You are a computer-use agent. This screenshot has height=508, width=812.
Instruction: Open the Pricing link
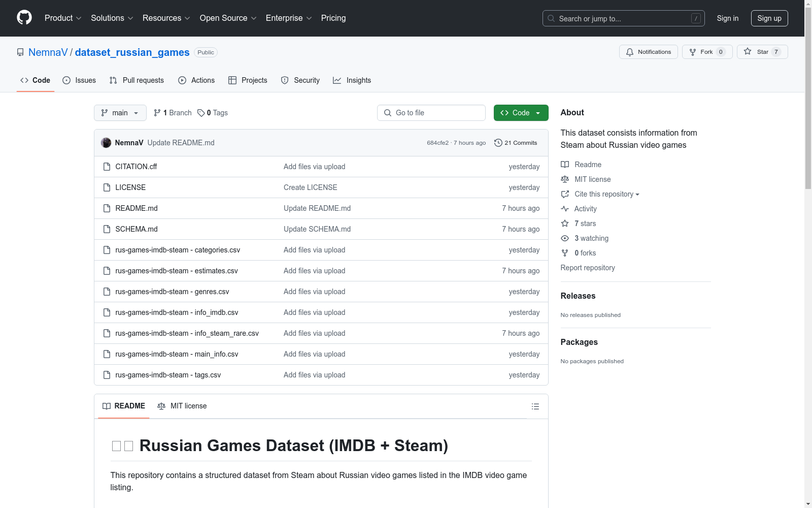pyautogui.click(x=333, y=18)
